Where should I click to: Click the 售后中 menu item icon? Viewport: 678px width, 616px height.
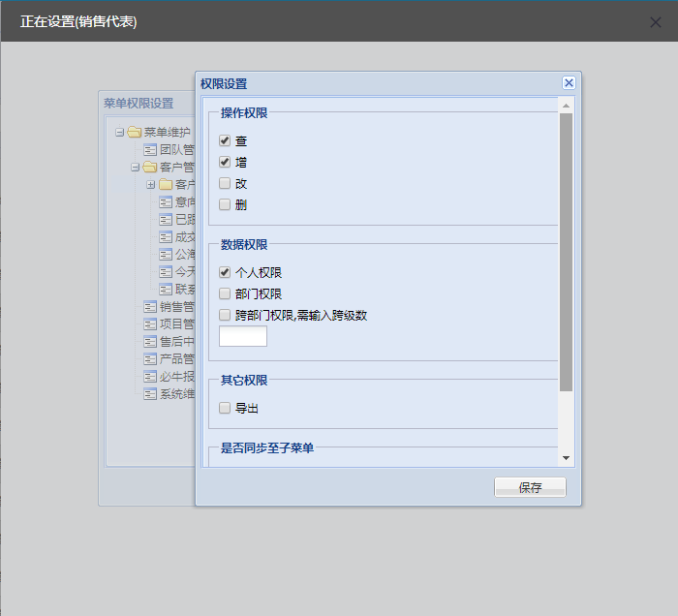pos(150,342)
